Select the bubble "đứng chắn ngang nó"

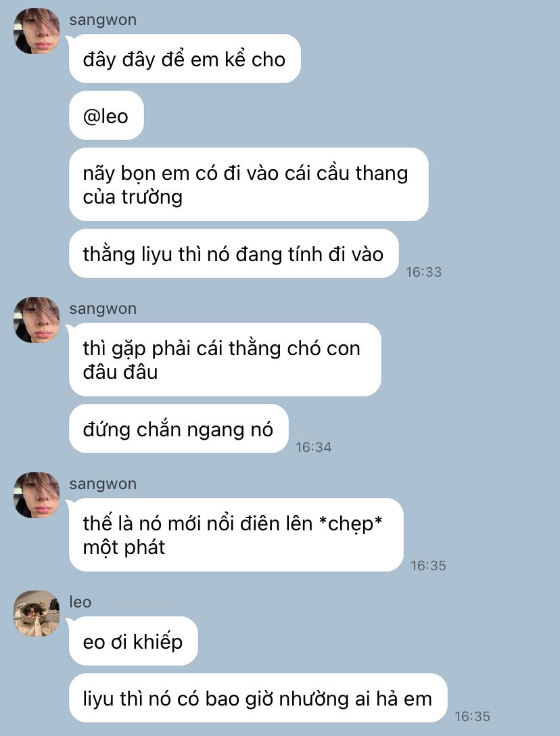pos(179,429)
